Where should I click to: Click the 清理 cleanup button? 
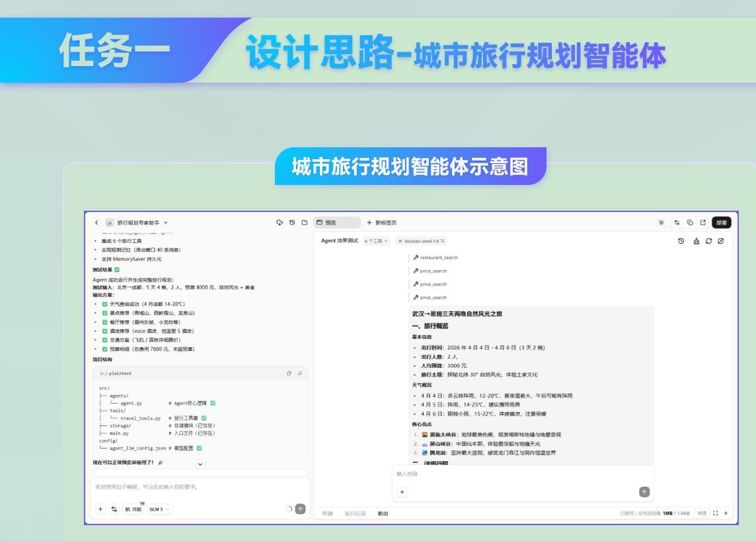tap(702, 513)
